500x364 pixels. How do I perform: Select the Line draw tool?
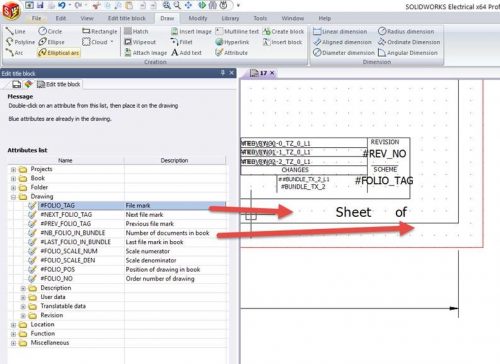(16, 31)
